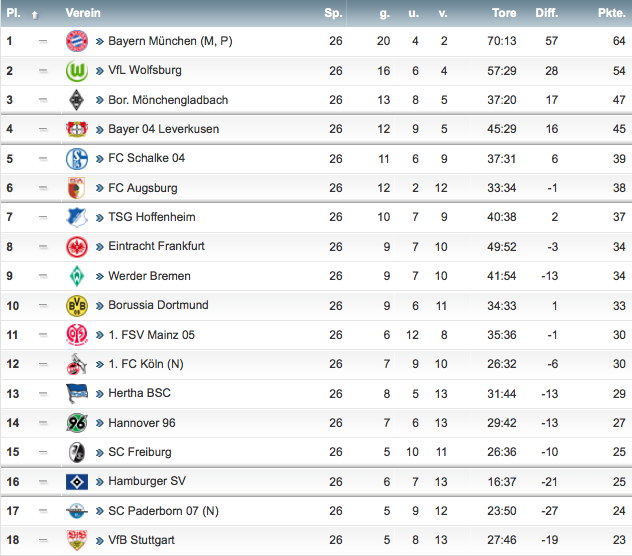
Task: Click the double arrow beside 1. FC Köln
Action: tap(100, 364)
